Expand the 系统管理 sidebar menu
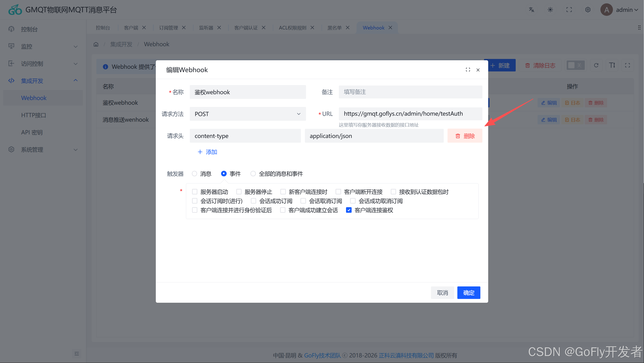 pos(43,150)
